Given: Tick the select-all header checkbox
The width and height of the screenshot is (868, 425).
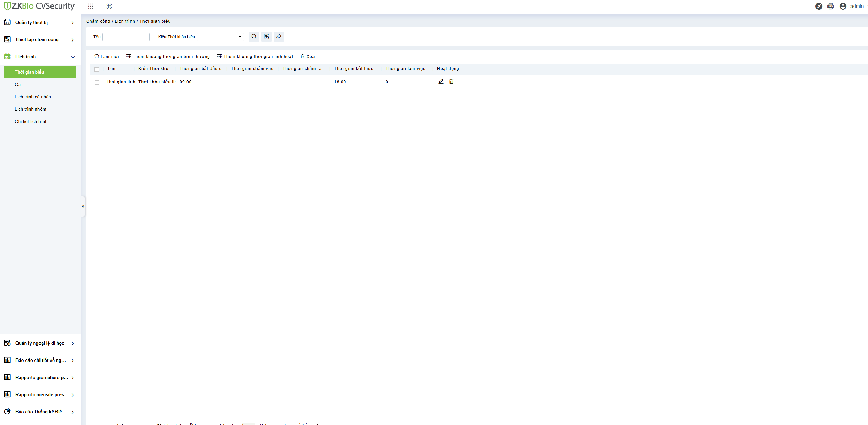Looking at the screenshot, I should (x=97, y=69).
